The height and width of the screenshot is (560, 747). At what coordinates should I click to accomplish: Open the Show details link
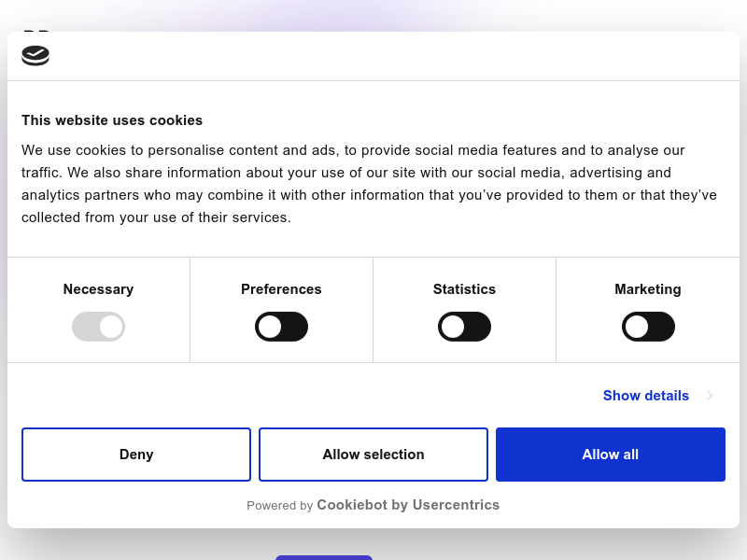[x=645, y=396]
